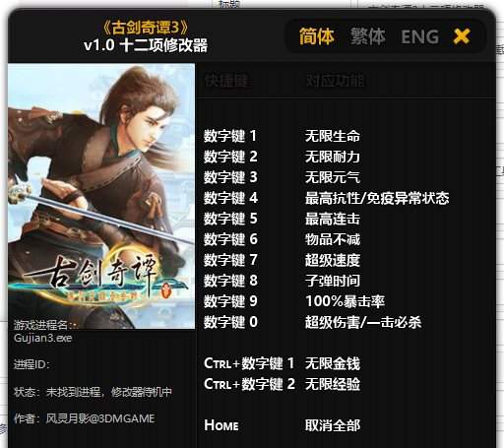Screen dimensions: 504x448
Task: Toggle 物品不减 cheat
Action: [x=333, y=239]
